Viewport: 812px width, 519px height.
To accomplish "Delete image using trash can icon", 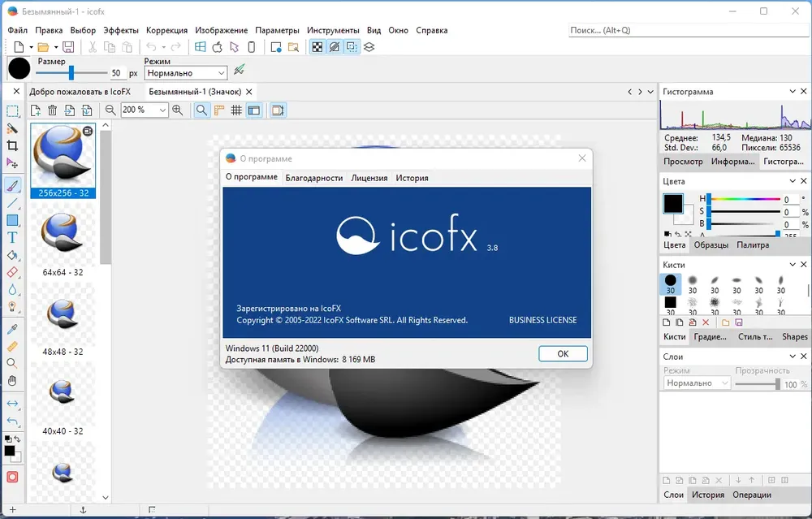I will point(52,110).
